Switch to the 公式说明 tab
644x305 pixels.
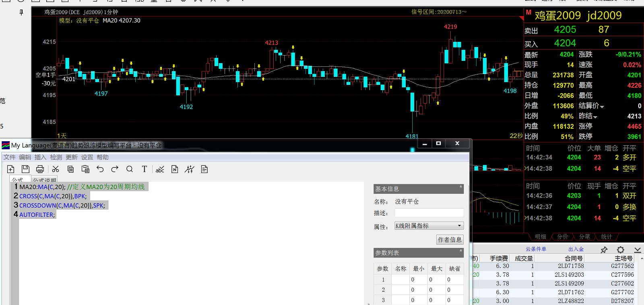44,180
